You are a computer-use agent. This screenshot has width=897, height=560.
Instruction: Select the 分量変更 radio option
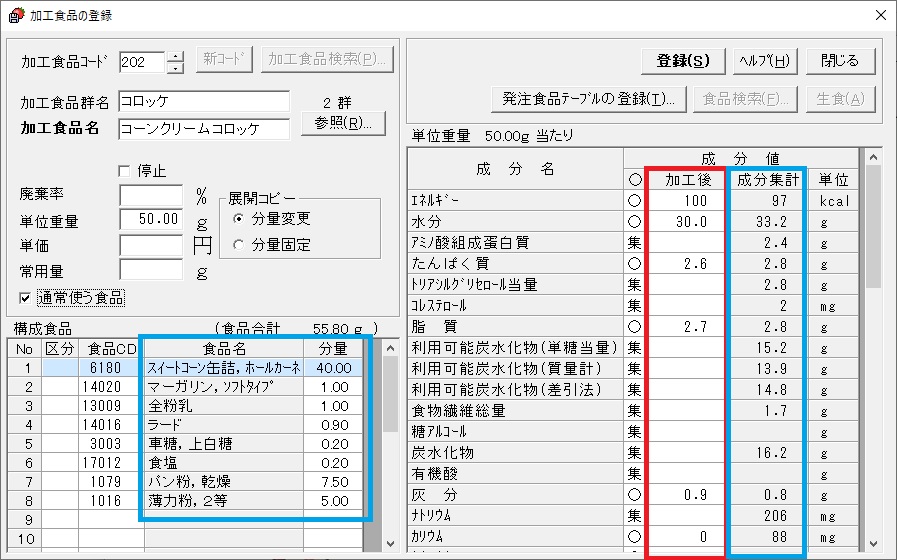(238, 219)
